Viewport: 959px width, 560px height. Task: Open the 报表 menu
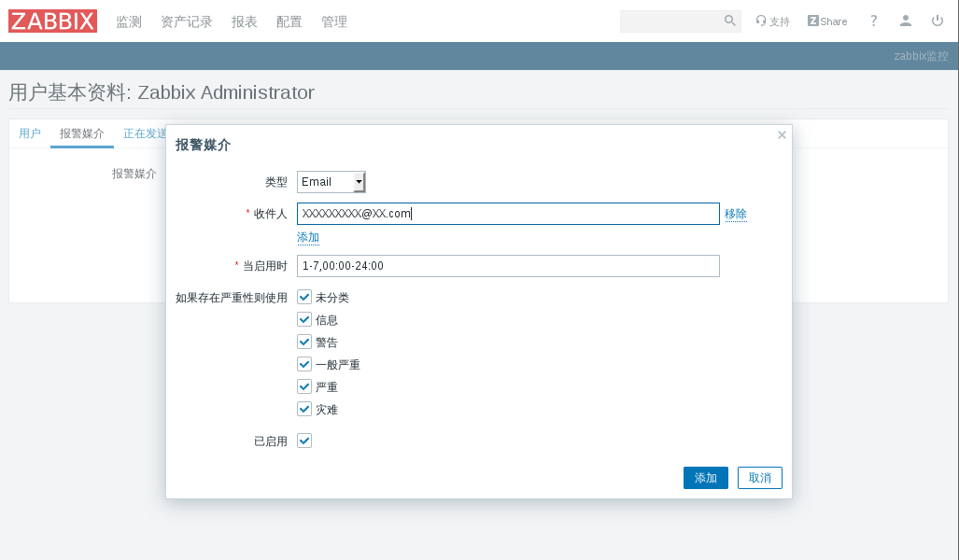[244, 22]
